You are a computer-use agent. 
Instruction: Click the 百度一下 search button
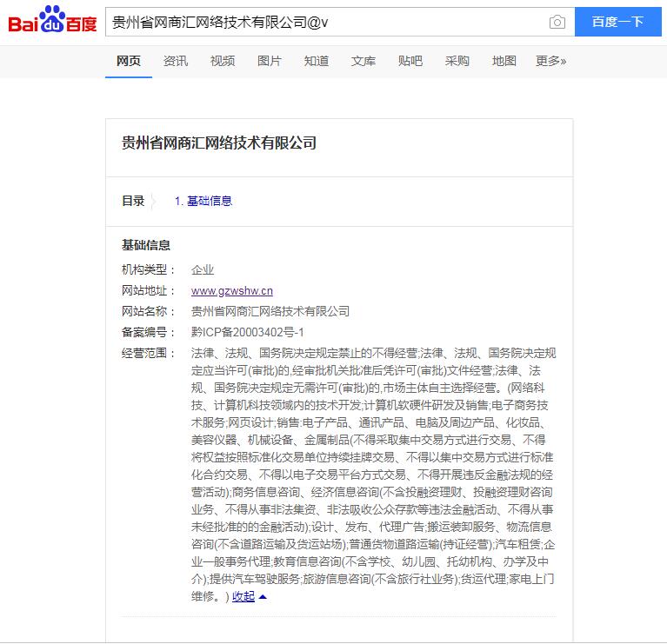click(617, 22)
